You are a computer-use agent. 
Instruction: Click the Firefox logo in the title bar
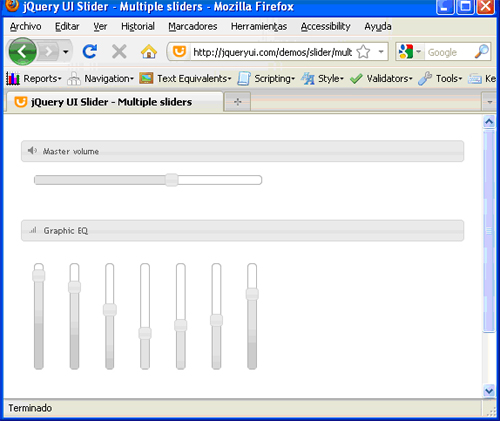click(11, 6)
